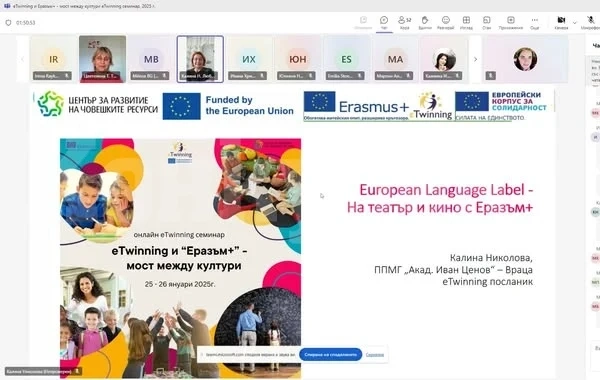Open the View layout options

[466, 23]
